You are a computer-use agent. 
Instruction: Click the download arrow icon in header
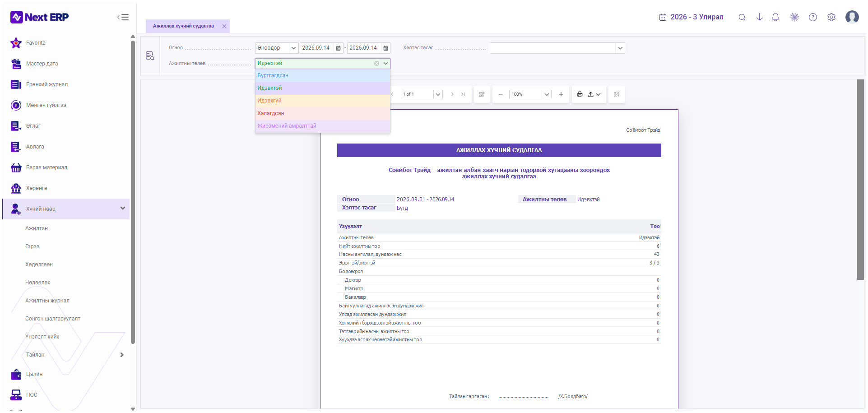[760, 17]
